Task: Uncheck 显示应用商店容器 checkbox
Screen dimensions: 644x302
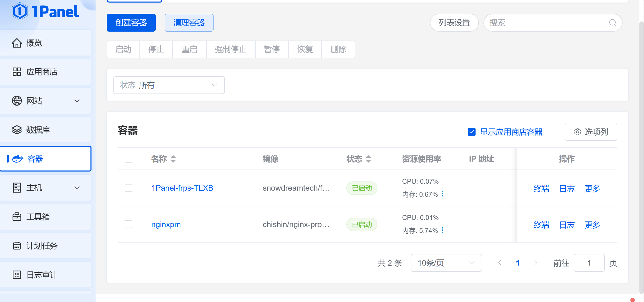Action: (471, 132)
